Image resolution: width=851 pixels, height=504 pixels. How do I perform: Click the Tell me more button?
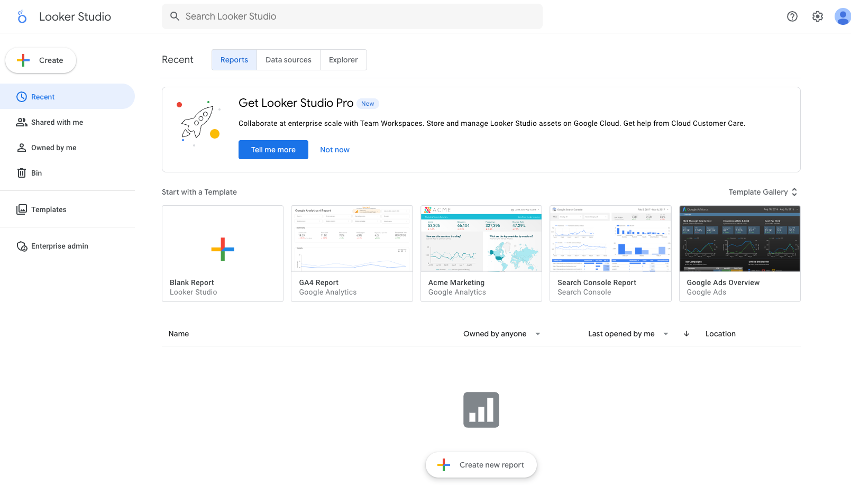273,150
